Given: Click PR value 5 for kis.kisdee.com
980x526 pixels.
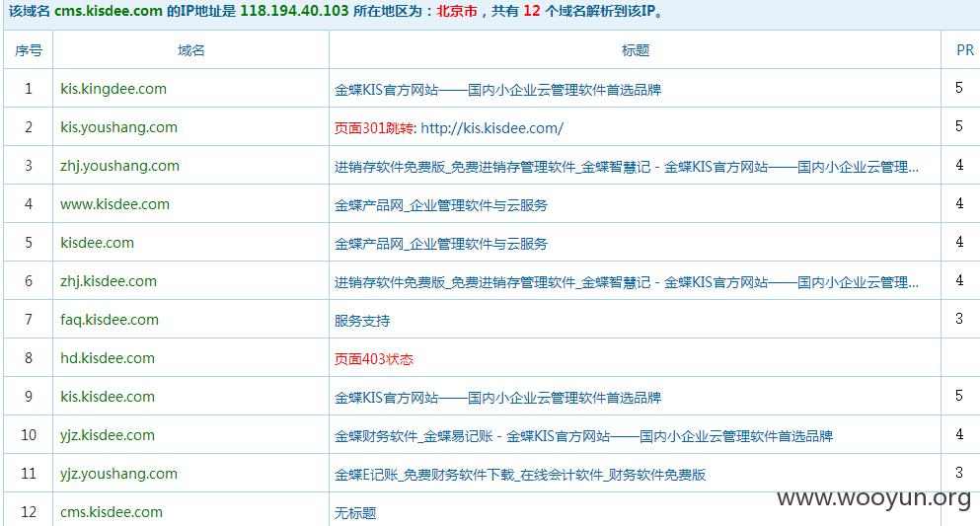Looking at the screenshot, I should point(959,396).
